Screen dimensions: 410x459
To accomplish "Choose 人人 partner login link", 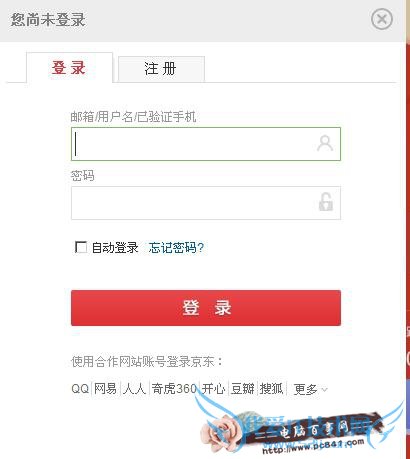I will (x=134, y=389).
